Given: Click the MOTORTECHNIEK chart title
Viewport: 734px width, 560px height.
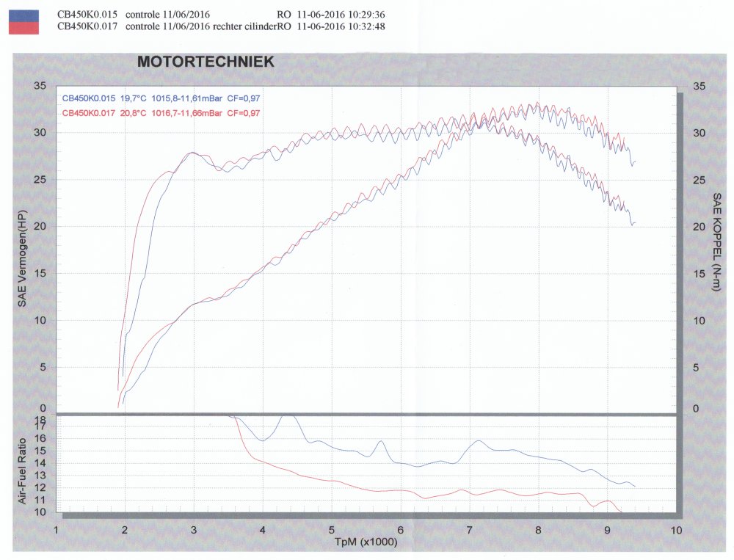Looking at the screenshot, I should click(206, 62).
